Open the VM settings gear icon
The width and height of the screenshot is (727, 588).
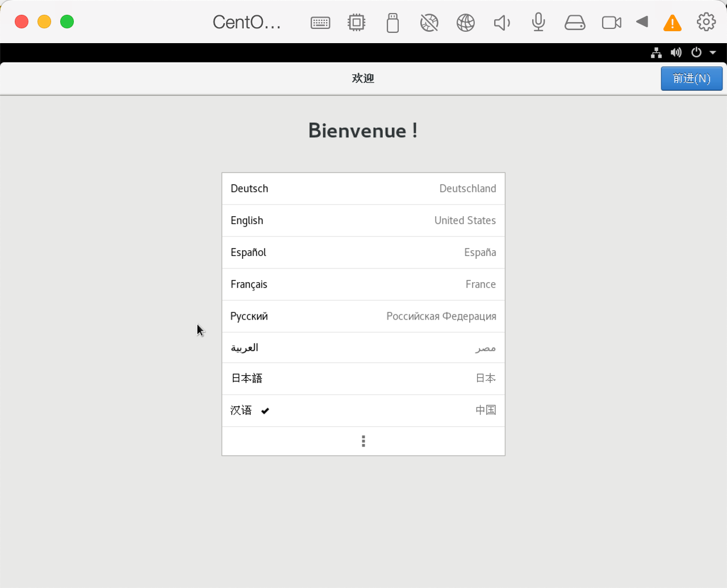(706, 22)
